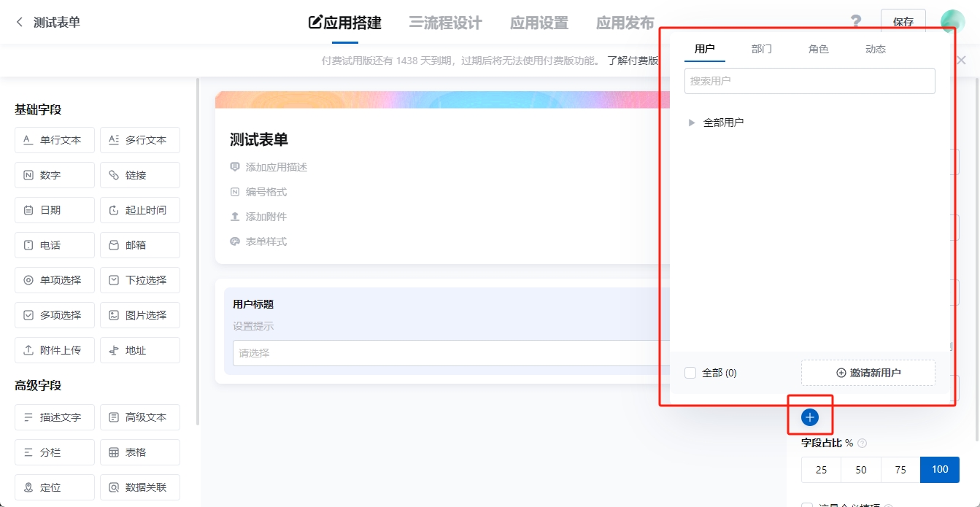This screenshot has width=980, height=507.
Task: Set field width to 50 percent
Action: pos(860,469)
